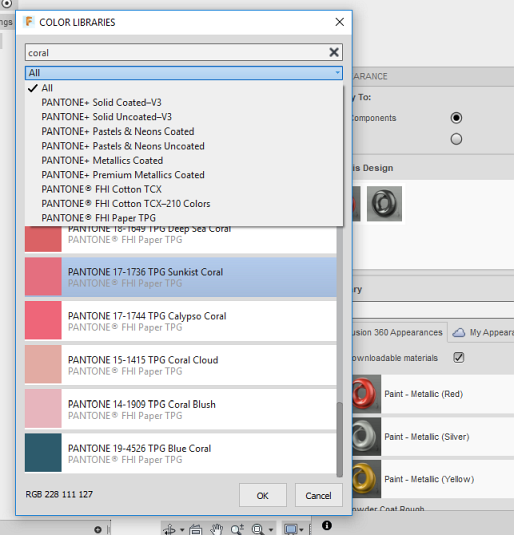Activate the Orbit navigation tool

[x=169, y=529]
